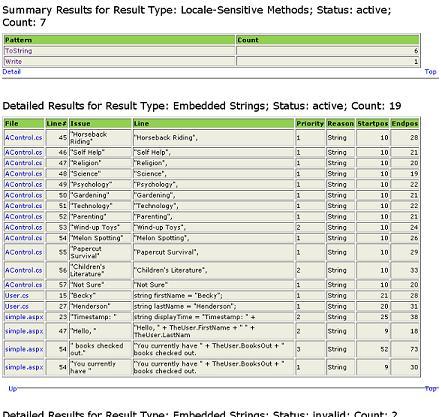Viewport: 441px width, 417px height.
Task: Click the Locale-Sensitive Methods summary heading
Action: pyautogui.click(x=197, y=16)
